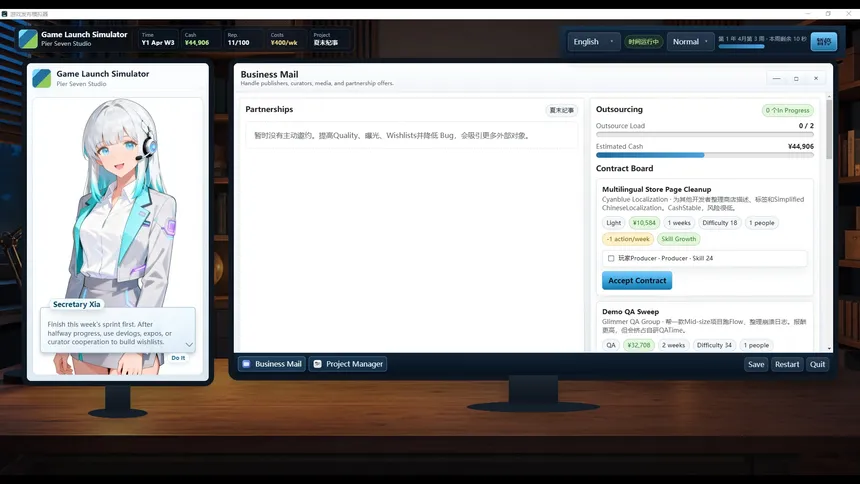Open the Normal speed dropdown
Viewport: 860px width, 484px height.
(691, 42)
